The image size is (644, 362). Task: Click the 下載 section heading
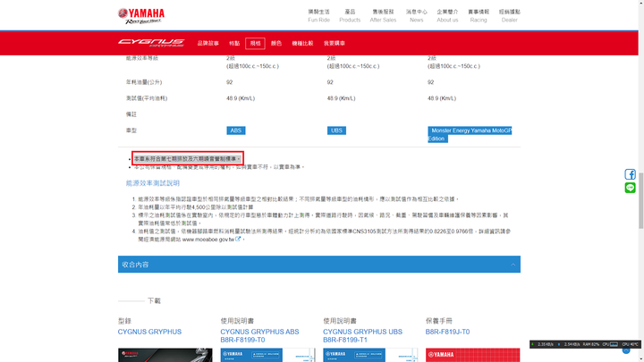click(x=154, y=301)
